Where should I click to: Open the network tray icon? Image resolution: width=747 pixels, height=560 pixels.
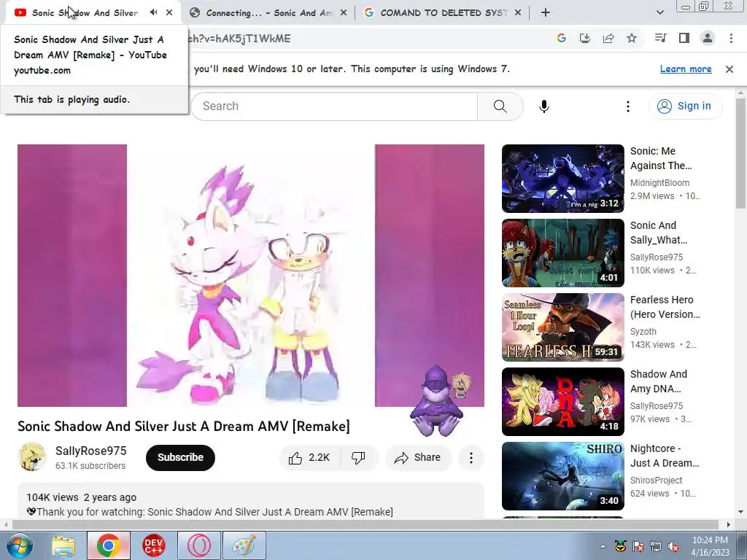click(656, 547)
